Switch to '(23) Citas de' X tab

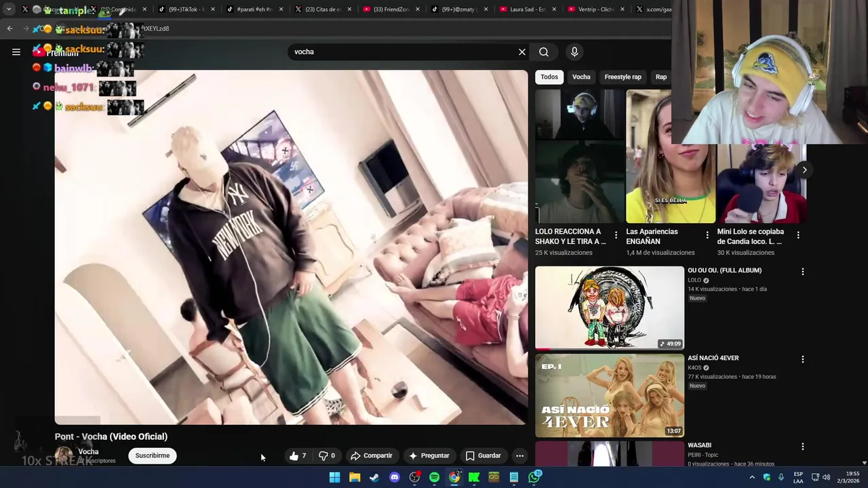[x=322, y=9]
